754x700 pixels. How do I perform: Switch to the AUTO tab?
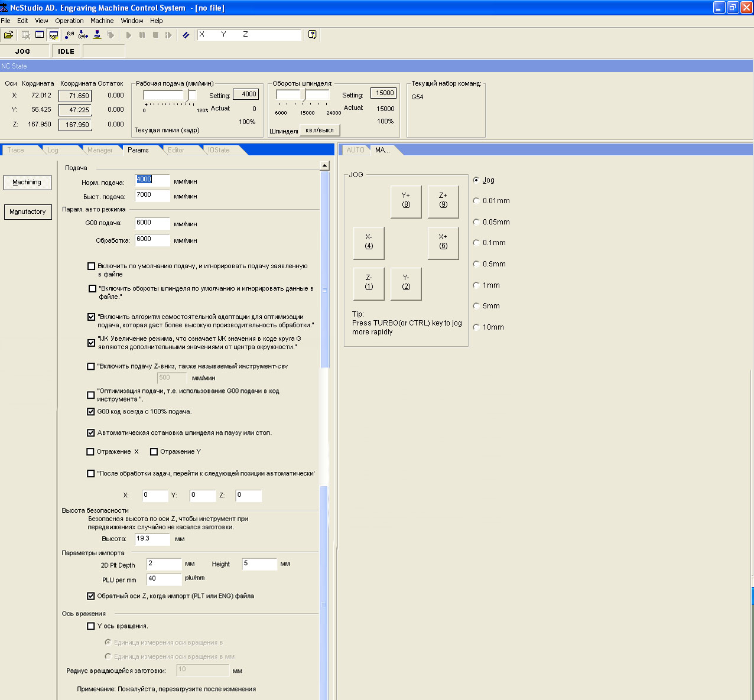pyautogui.click(x=355, y=150)
